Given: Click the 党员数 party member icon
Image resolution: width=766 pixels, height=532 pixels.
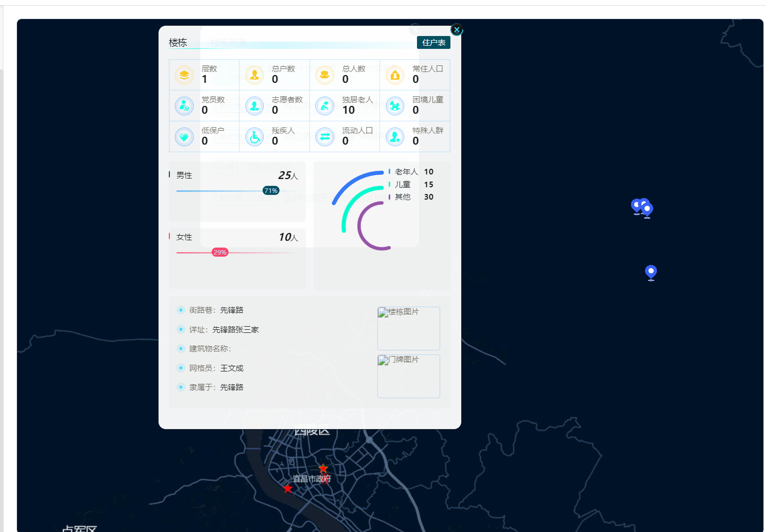Looking at the screenshot, I should (x=184, y=106).
